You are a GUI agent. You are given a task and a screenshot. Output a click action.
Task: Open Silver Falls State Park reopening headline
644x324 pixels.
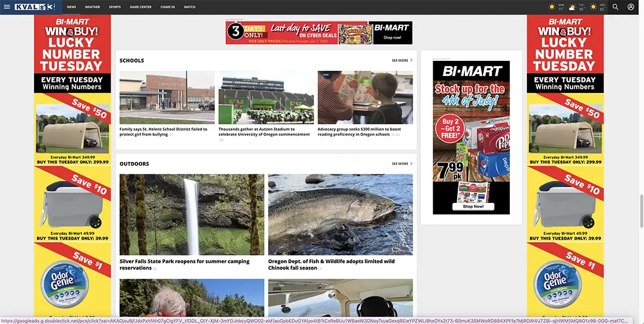[x=184, y=264]
